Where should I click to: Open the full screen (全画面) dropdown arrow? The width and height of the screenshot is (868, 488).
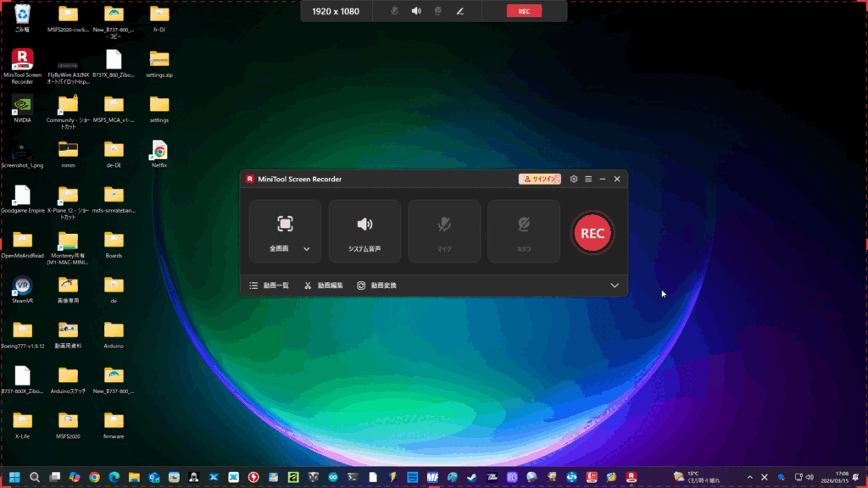coord(307,249)
